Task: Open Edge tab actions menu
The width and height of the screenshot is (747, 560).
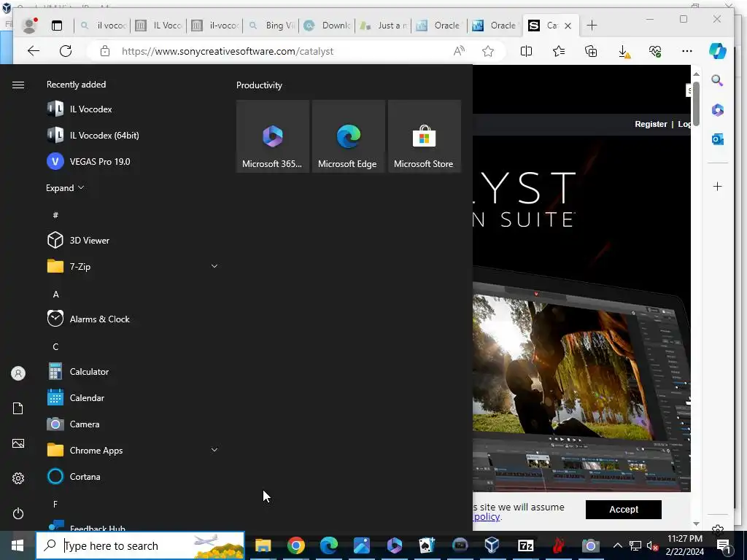Action: tap(57, 26)
